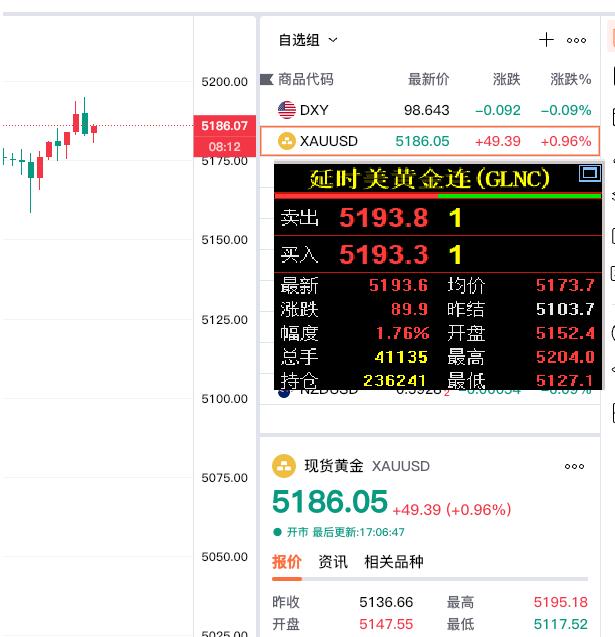Click the 最新 value 5193.6
This screenshot has width=615, height=637.
click(x=398, y=285)
